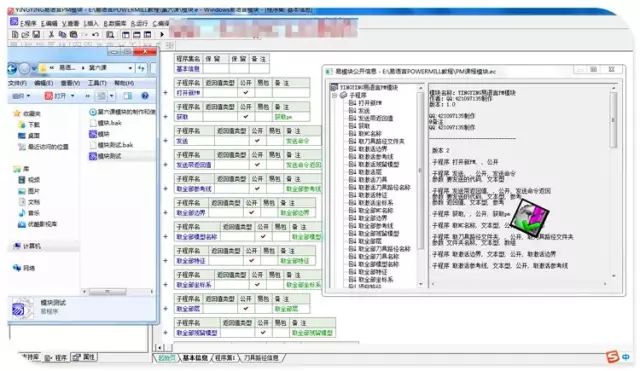This screenshot has width=640, height=371.
Task: Click the Undo arrow toolbar icon
Action: 95,34
